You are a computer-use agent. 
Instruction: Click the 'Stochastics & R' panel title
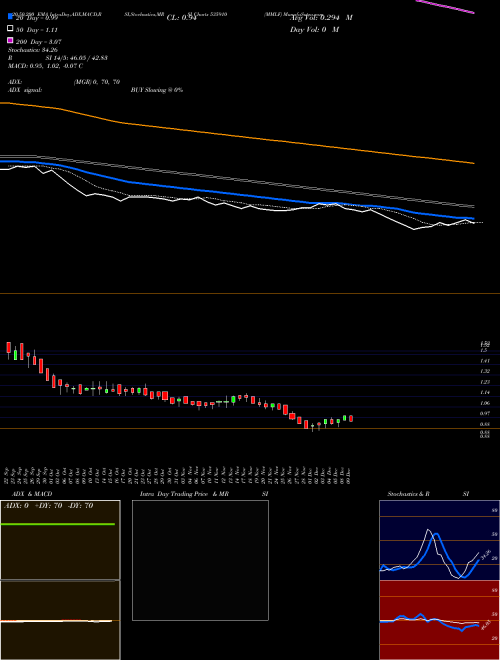pyautogui.click(x=409, y=494)
